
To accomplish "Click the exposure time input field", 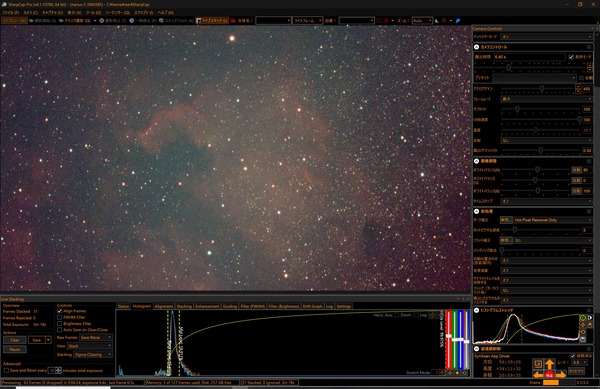I will 529,57.
